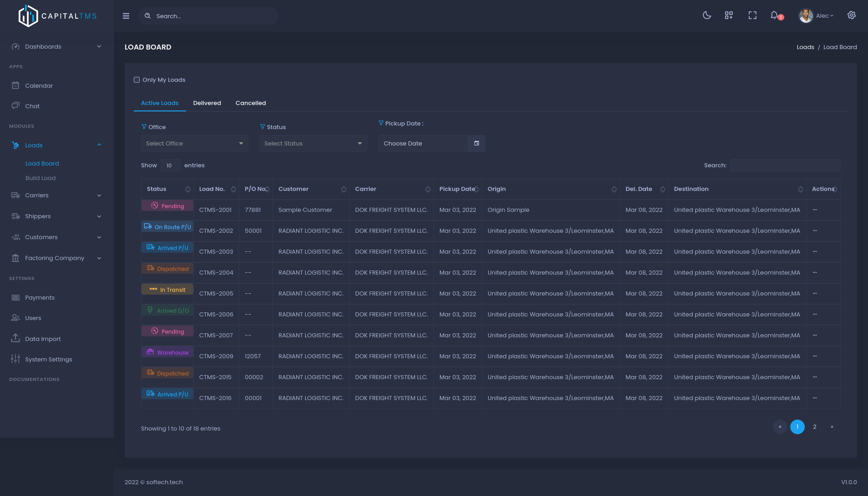
Task: Sort table by Load No. column
Action: click(233, 189)
